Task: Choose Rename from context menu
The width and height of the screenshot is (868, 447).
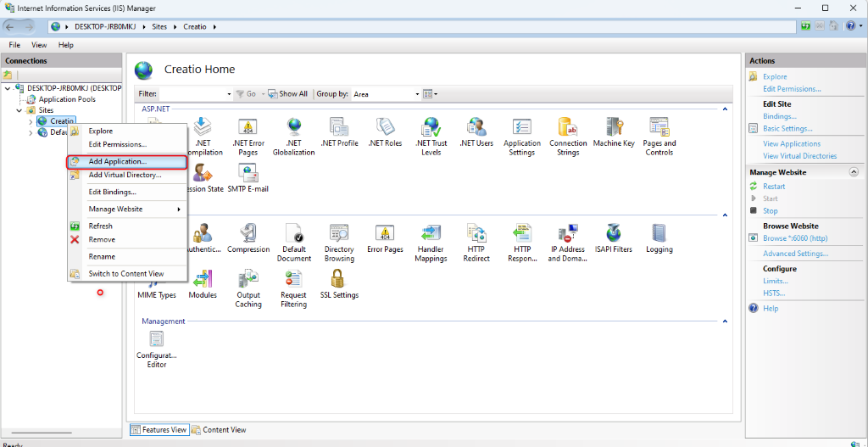Action: (x=127, y=257)
